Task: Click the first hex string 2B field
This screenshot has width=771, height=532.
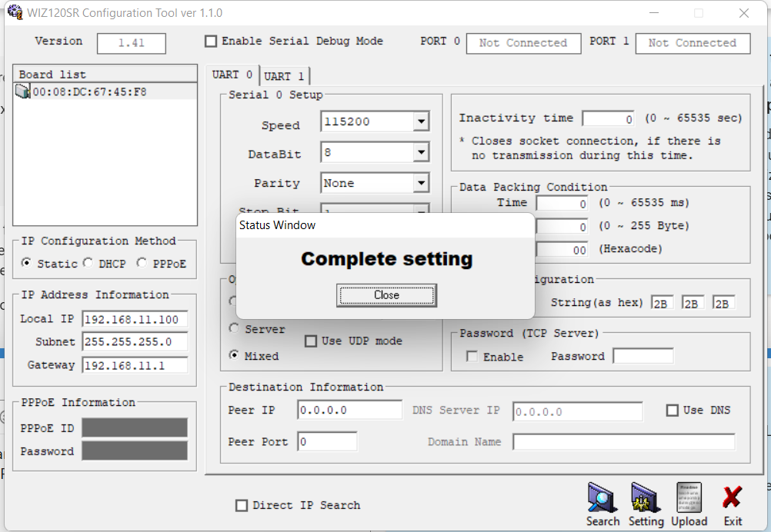Action: click(662, 303)
